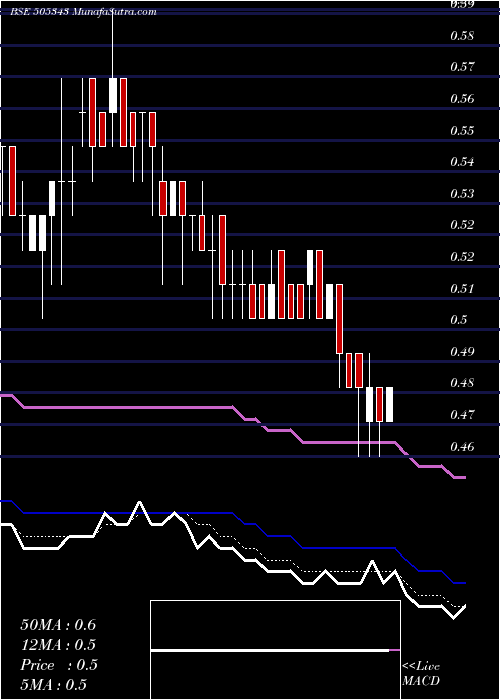Select the 0.54 price axis label
The width and height of the screenshot is (500, 700).
click(x=462, y=162)
